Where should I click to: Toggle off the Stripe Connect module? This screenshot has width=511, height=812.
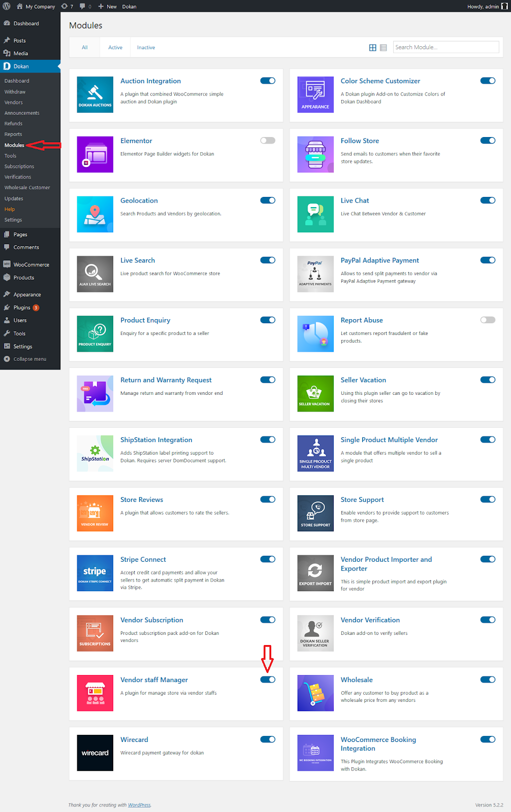268,559
